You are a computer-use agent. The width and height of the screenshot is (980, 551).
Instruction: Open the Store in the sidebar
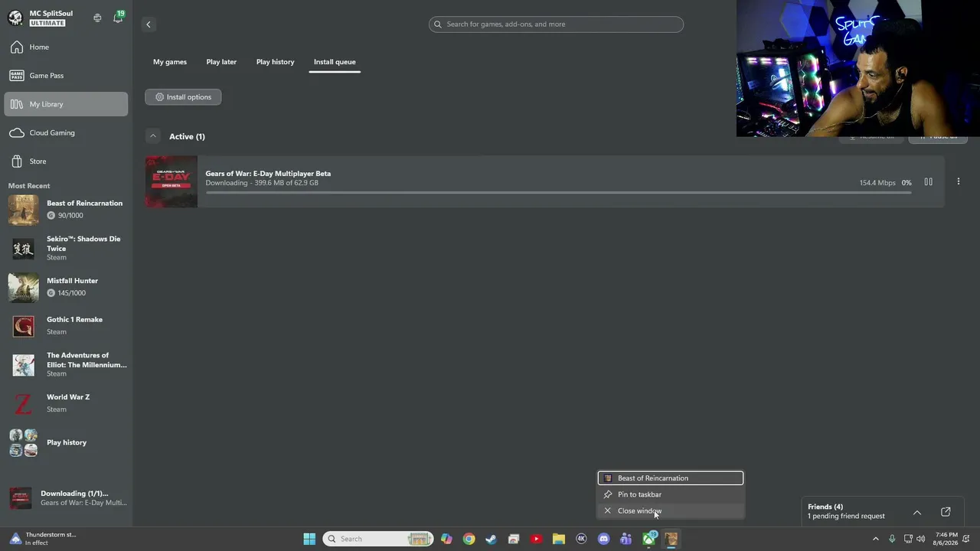click(x=66, y=161)
